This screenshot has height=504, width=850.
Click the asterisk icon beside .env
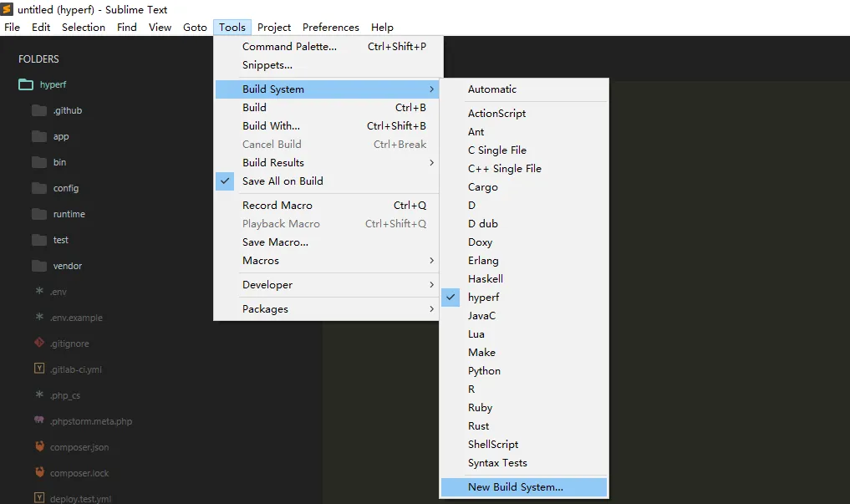coord(39,291)
